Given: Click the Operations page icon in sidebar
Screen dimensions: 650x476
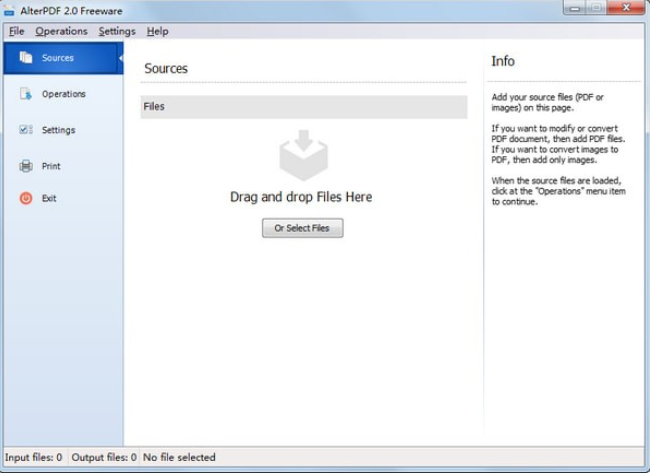Looking at the screenshot, I should (x=26, y=94).
